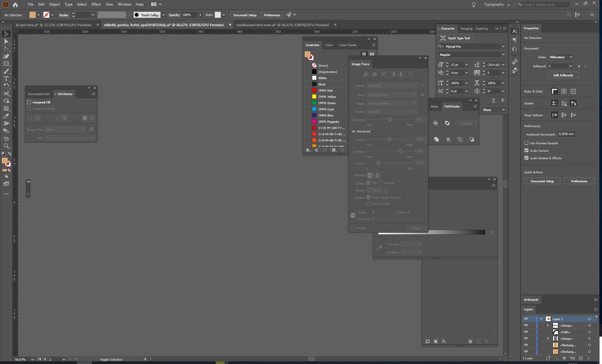The width and height of the screenshot is (602, 364).
Task: Select the Paintbrush tool
Action: tap(7, 71)
